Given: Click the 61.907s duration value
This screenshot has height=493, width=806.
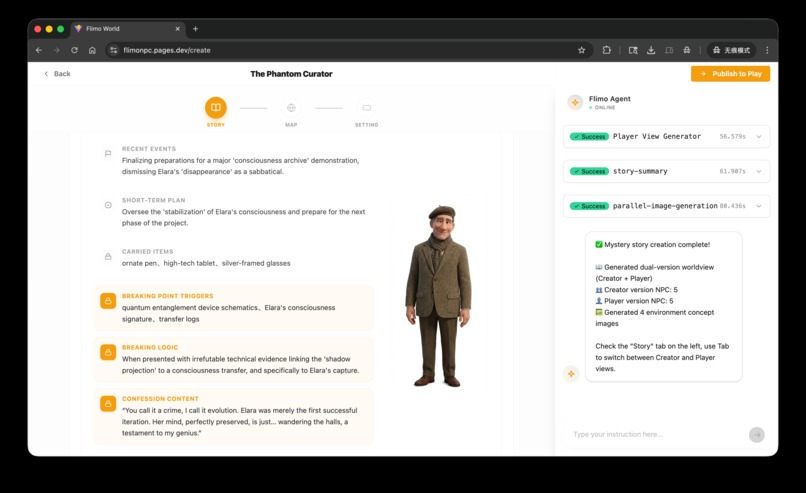Looking at the screenshot, I should click(732, 171).
